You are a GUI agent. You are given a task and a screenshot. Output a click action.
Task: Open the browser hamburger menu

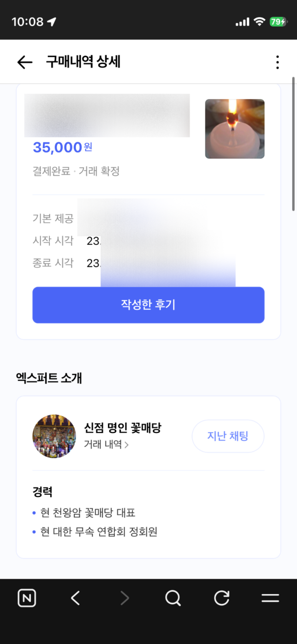pyautogui.click(x=270, y=598)
